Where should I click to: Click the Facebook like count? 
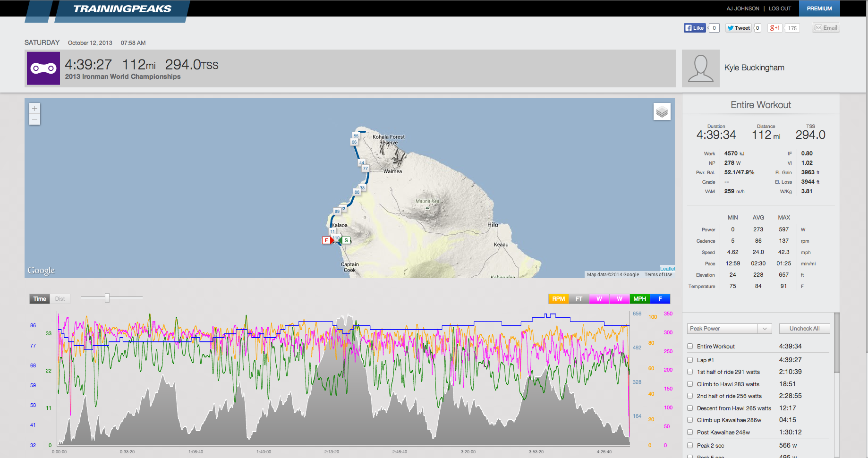715,28
